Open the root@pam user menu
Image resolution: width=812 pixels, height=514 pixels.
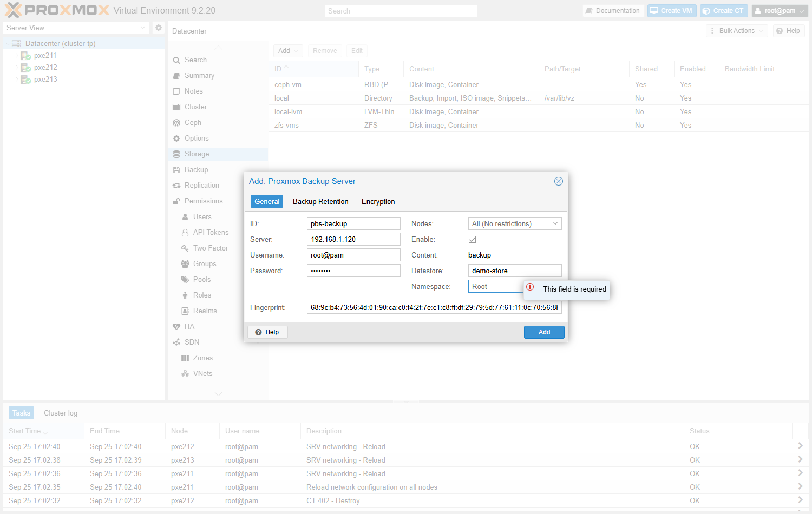point(780,11)
